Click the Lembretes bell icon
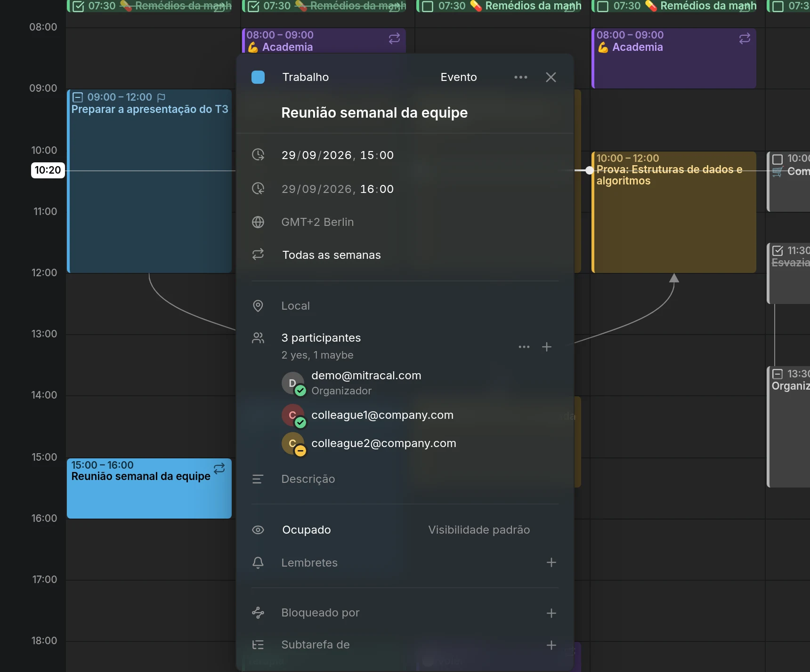The height and width of the screenshot is (672, 810). pos(258,563)
